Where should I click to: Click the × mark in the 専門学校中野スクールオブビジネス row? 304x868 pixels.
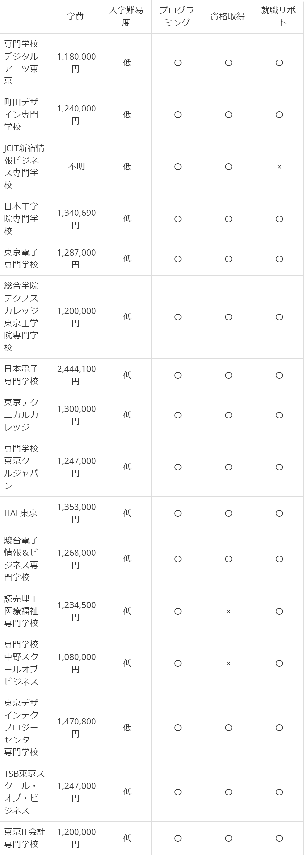point(228,663)
